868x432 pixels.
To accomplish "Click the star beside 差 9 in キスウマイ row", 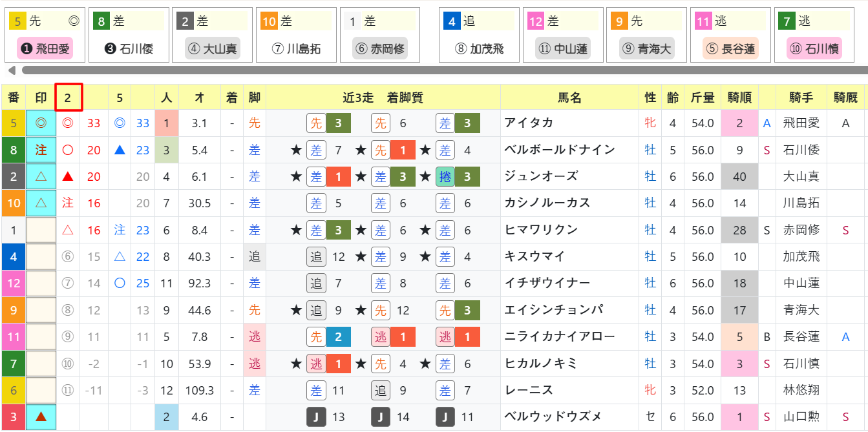I will tap(361, 257).
